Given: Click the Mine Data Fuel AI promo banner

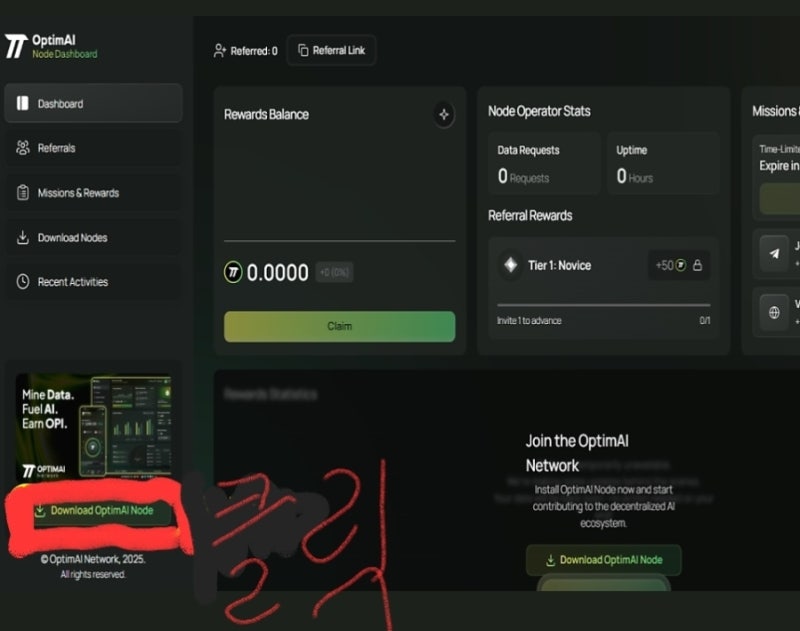Looking at the screenshot, I should pos(93,426).
